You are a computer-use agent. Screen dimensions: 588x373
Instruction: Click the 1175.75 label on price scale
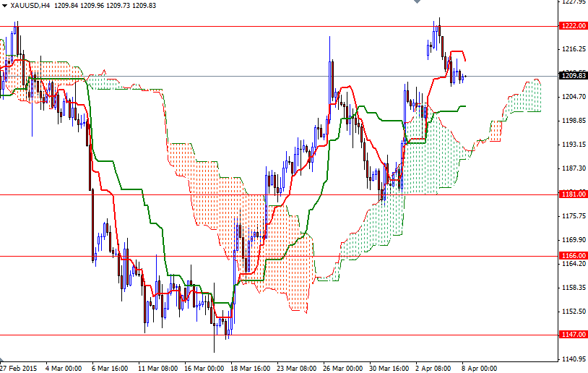572,216
